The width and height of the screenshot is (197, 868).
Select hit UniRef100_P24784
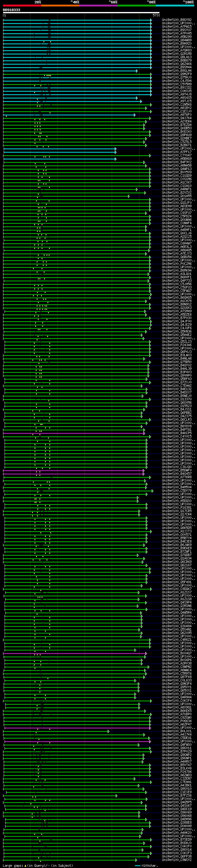(x=177, y=772)
